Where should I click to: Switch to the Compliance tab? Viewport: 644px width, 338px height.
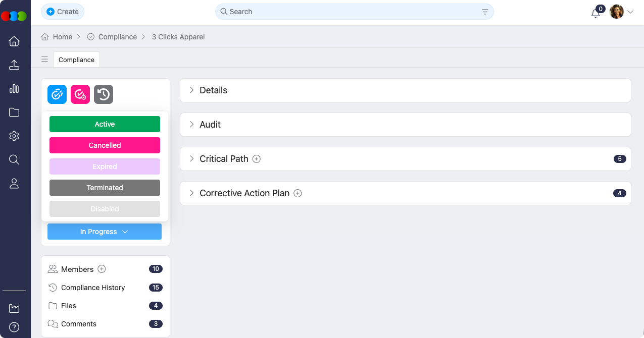(x=76, y=60)
